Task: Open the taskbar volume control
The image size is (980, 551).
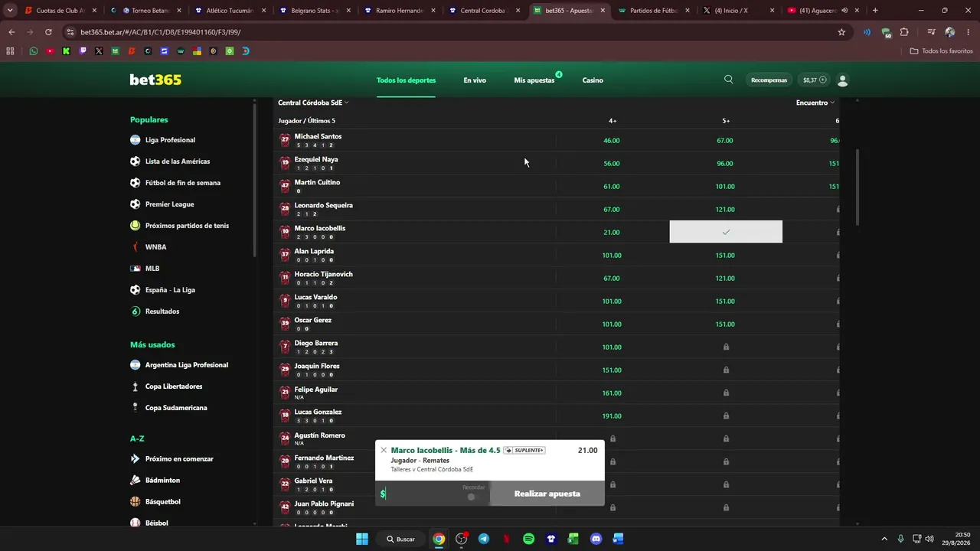Action: [x=929, y=539]
